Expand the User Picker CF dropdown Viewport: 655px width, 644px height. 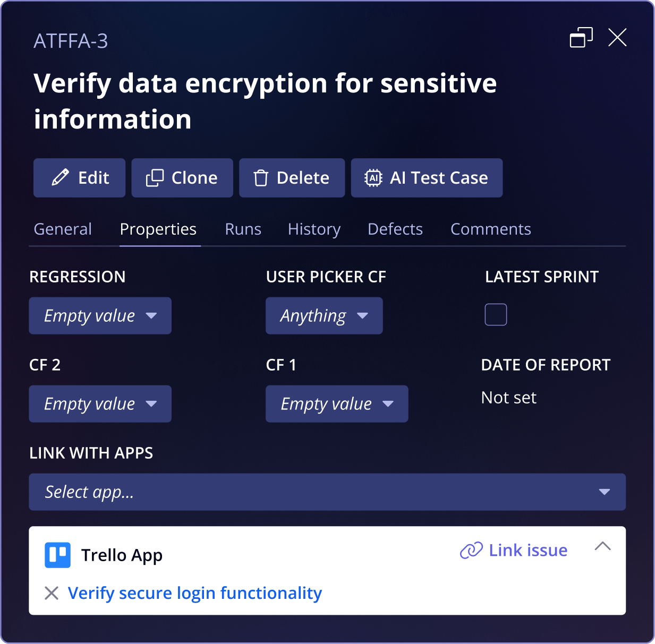pos(324,316)
